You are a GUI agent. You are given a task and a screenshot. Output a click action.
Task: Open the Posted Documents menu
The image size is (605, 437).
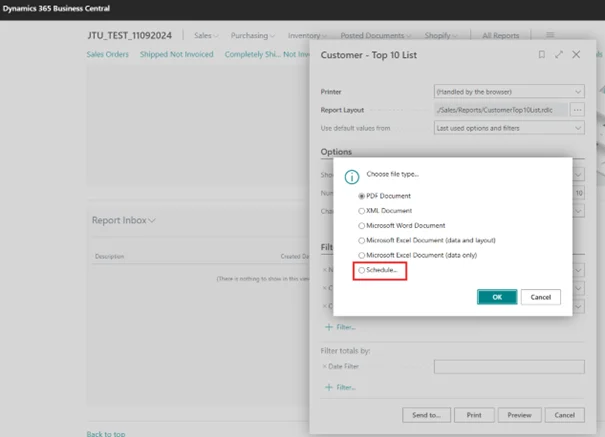pos(375,35)
